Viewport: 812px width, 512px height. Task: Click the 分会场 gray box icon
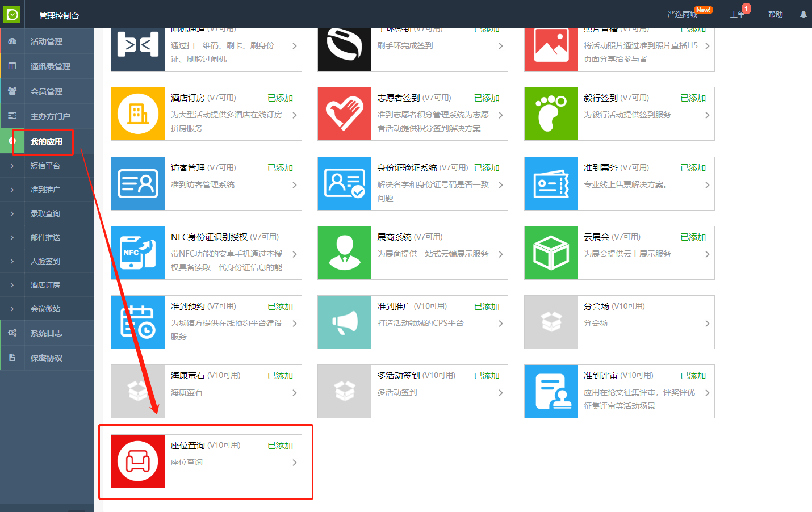click(551, 322)
